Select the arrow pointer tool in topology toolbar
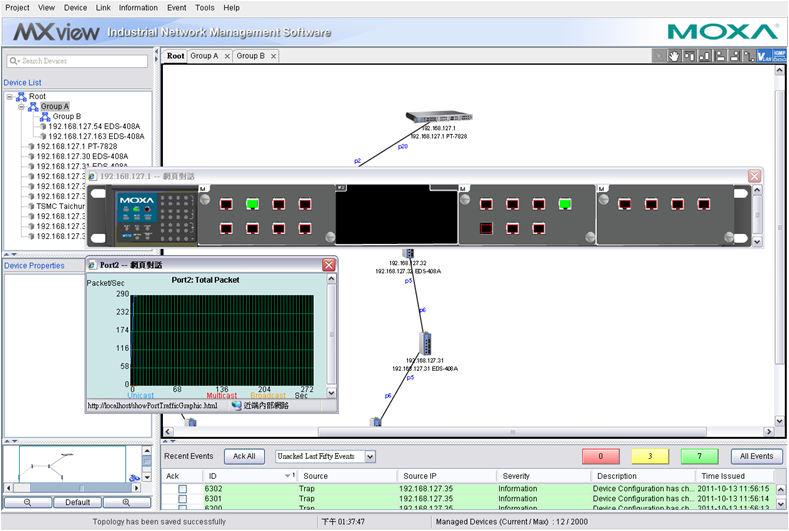Image resolution: width=789 pixels, height=531 pixels. click(x=658, y=56)
